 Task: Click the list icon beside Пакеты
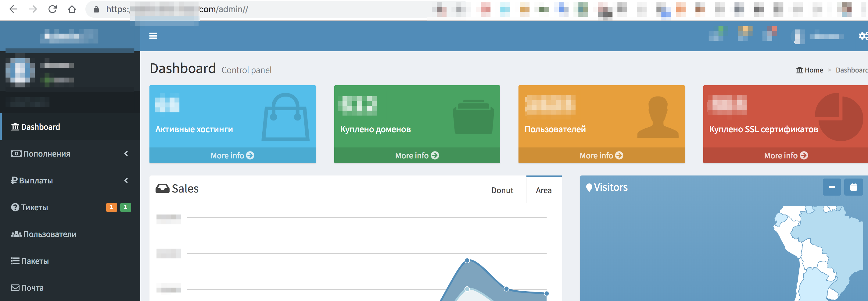(15, 261)
